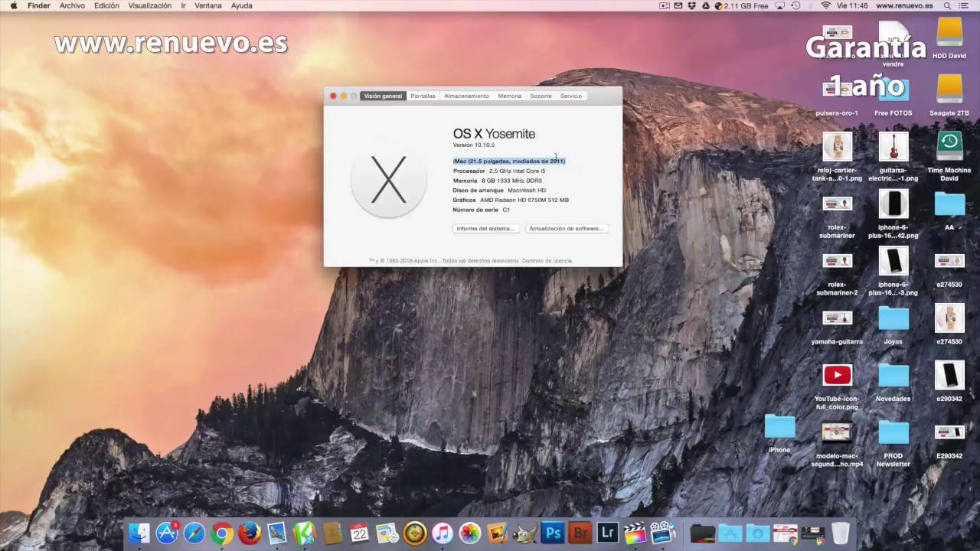Open Spotlight search magnifier

947,5
